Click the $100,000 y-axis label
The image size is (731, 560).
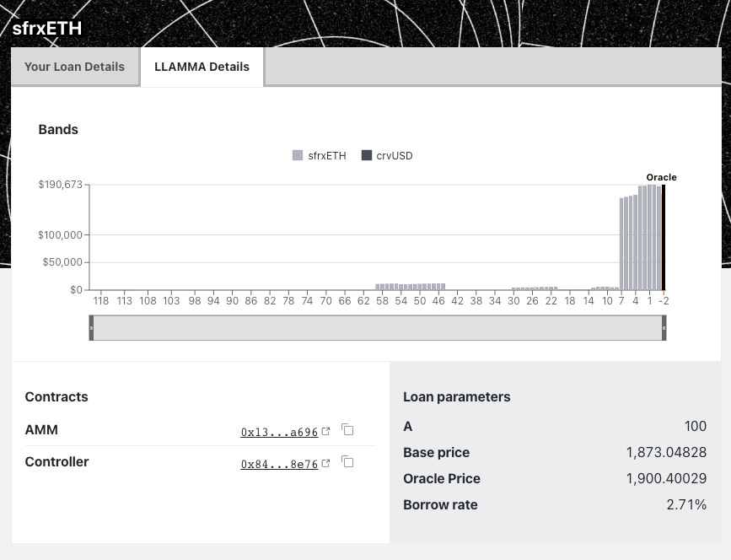(60, 235)
